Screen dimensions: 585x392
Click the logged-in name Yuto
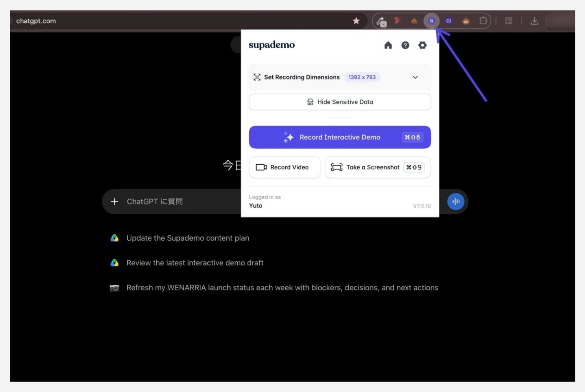point(256,206)
